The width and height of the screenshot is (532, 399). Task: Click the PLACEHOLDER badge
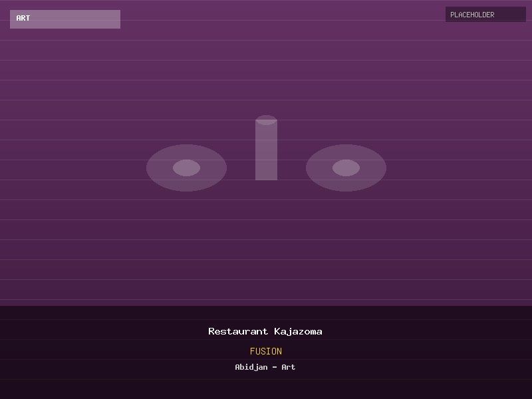[485, 15]
